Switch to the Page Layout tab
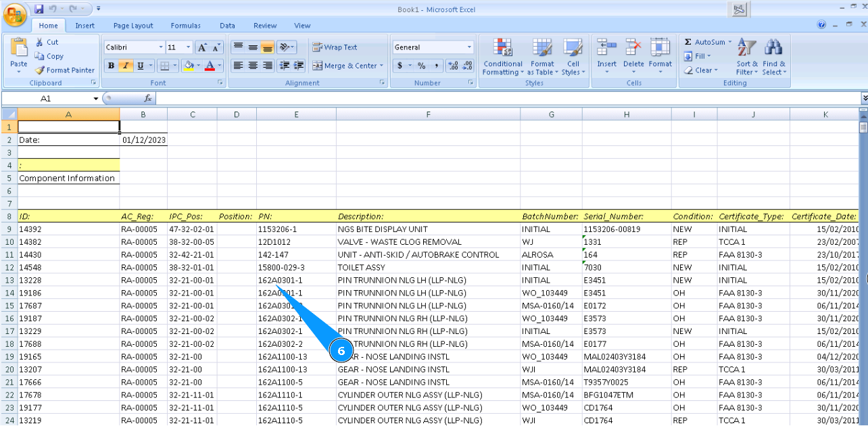The height and width of the screenshot is (426, 868). 133,26
